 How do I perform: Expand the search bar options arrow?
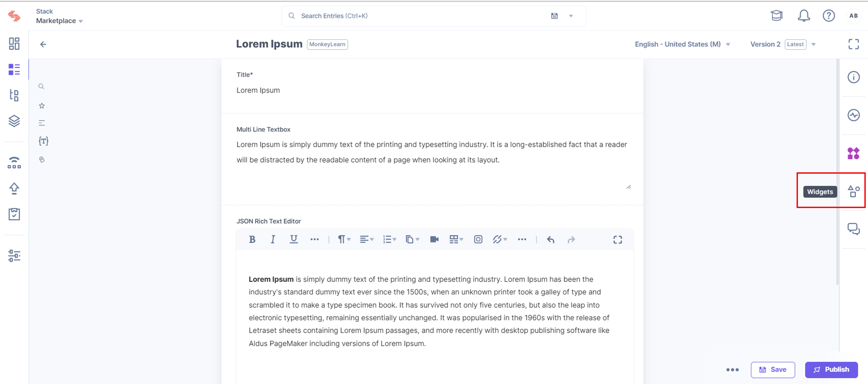pos(571,16)
